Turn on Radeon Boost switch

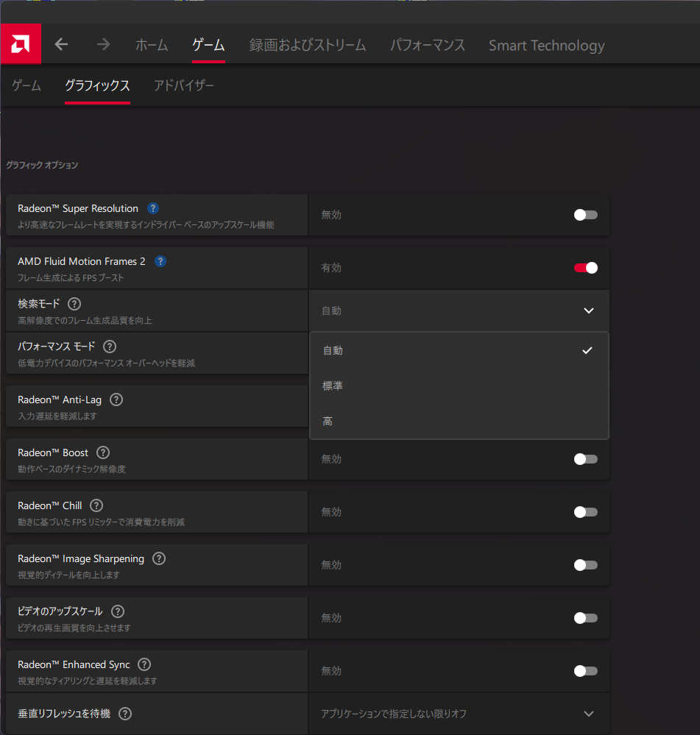click(586, 459)
